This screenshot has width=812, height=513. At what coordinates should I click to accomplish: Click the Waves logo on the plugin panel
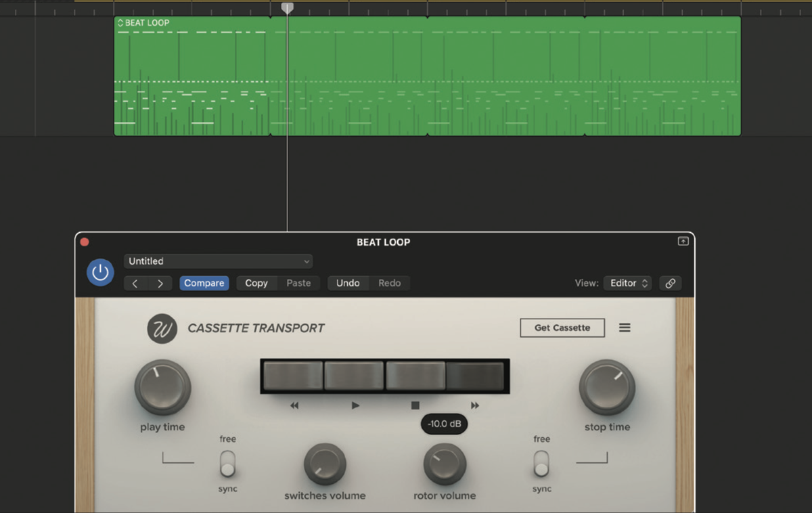(162, 328)
